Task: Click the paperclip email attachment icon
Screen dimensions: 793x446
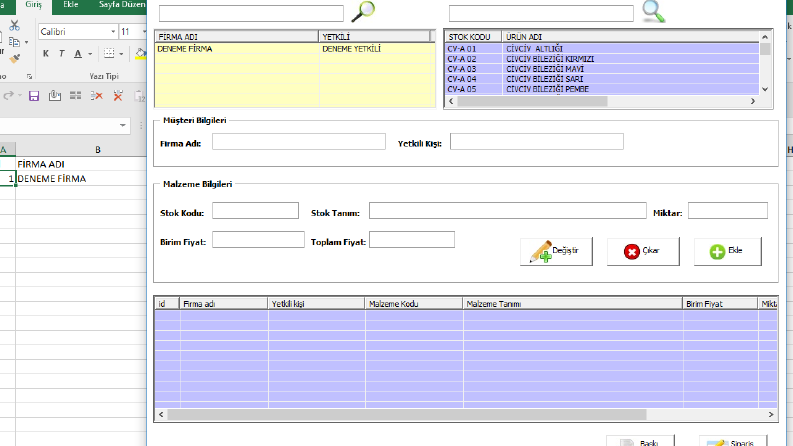Action: pos(55,96)
